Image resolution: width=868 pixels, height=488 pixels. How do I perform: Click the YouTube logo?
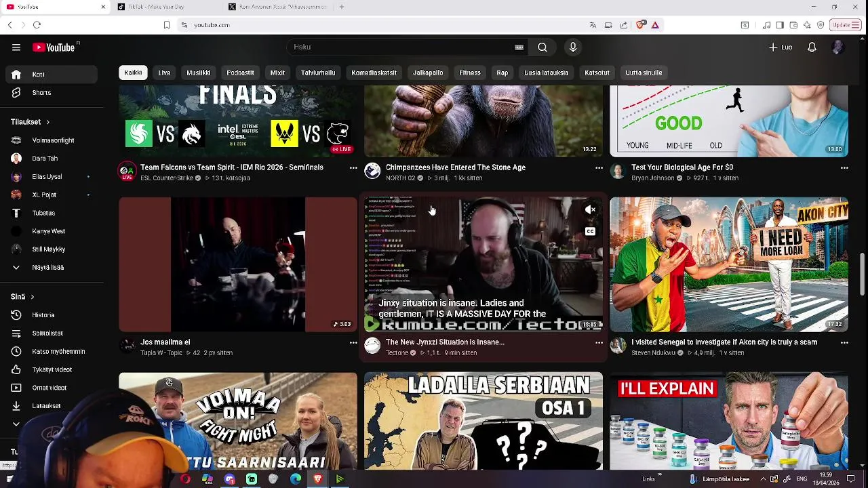[x=54, y=47]
